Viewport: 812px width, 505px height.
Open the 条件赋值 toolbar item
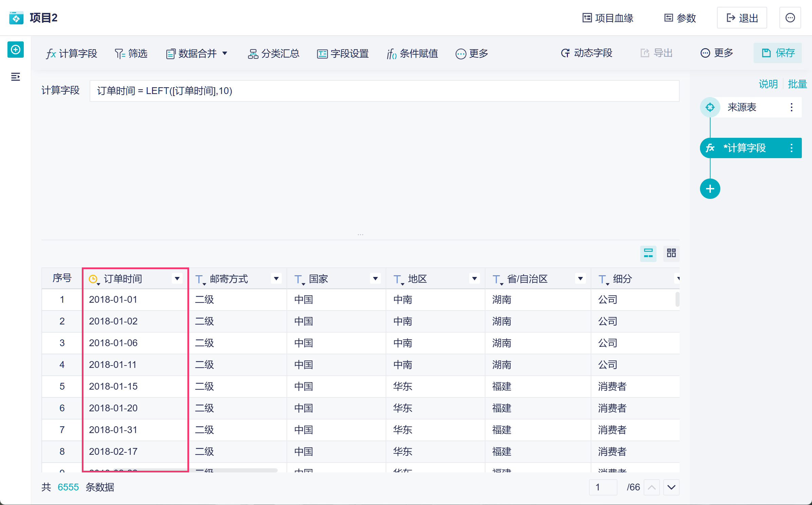click(412, 53)
